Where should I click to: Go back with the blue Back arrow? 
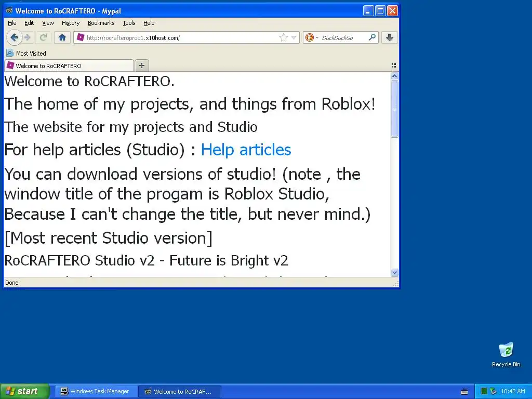click(x=14, y=37)
